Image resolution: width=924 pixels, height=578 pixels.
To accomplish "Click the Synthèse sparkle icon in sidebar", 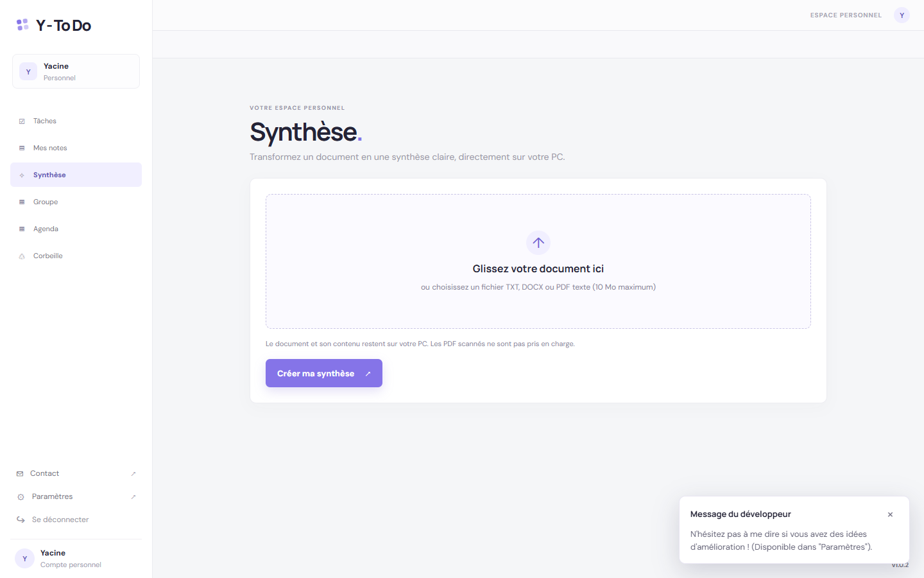I will pyautogui.click(x=22, y=175).
